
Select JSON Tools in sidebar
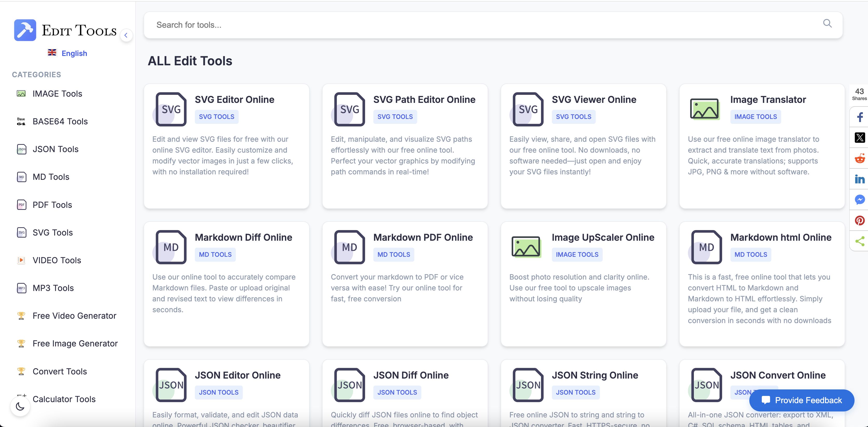pyautogui.click(x=55, y=149)
